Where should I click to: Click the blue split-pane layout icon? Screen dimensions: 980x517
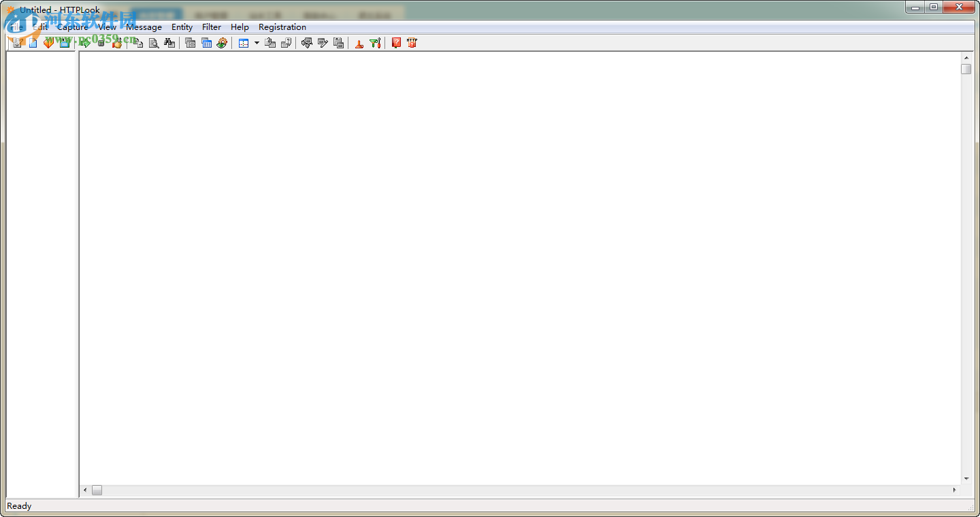pyautogui.click(x=244, y=43)
